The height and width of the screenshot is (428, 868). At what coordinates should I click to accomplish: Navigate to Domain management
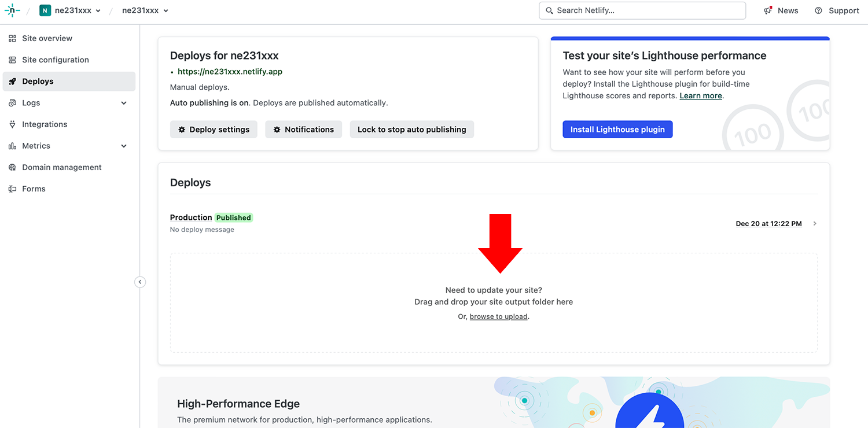69,167
